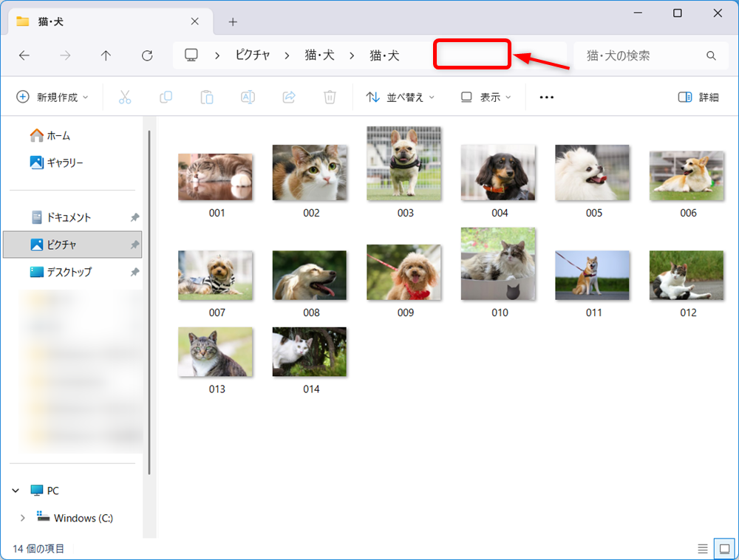
Task: Refresh the folder view
Action: click(x=147, y=55)
